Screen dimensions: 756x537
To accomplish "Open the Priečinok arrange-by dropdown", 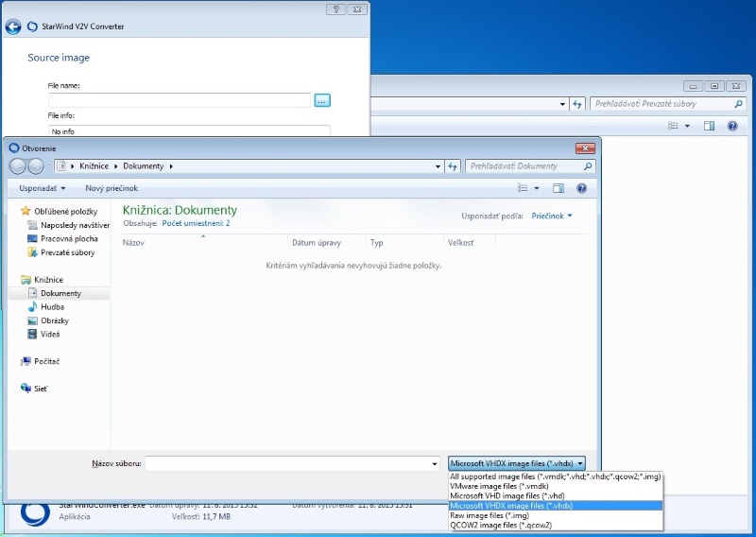I will coord(552,216).
